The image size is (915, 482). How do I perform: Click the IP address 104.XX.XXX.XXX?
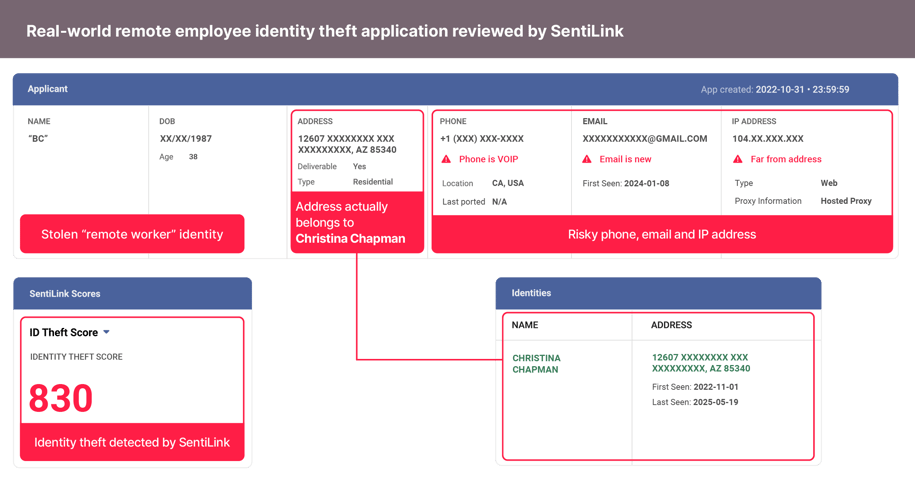pyautogui.click(x=768, y=139)
